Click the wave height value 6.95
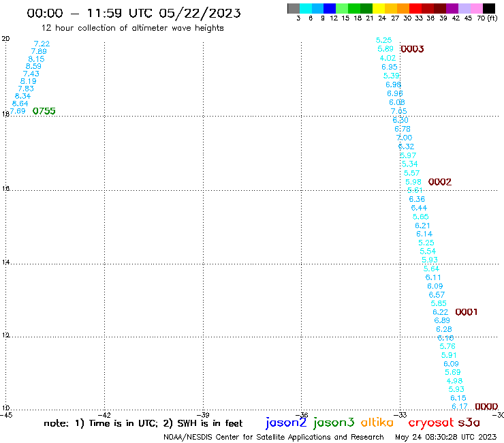Viewport: 504px width, 443px height. coord(390,67)
